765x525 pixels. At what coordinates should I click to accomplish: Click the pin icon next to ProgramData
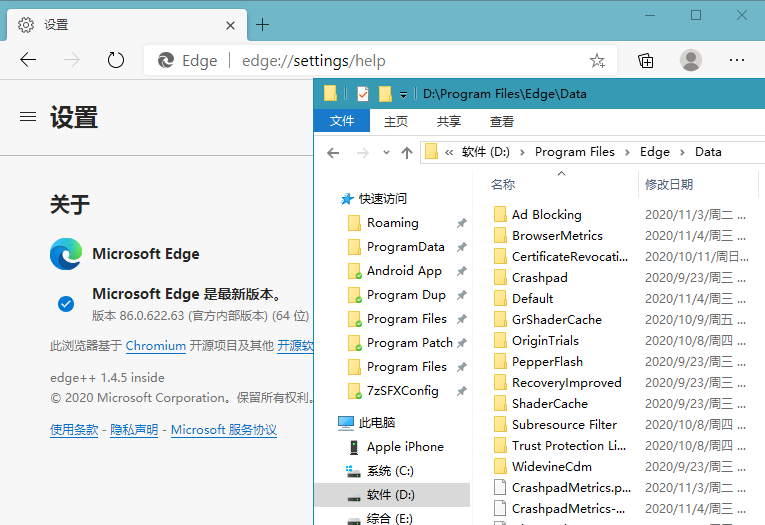462,247
